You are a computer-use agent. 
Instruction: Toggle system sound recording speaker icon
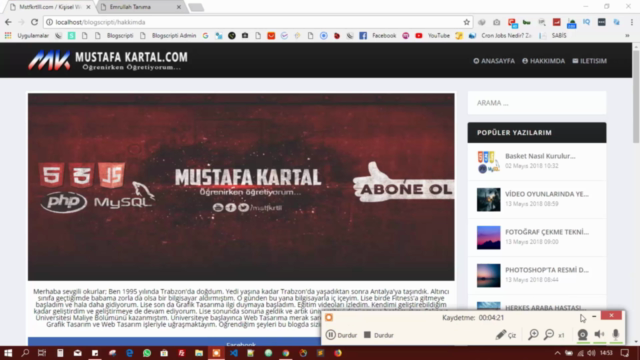[x=599, y=335]
